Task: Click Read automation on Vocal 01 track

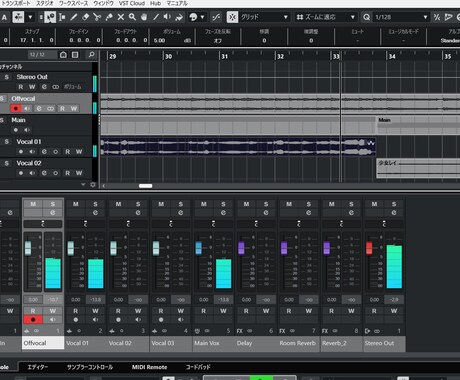Action: pyautogui.click(x=67, y=152)
